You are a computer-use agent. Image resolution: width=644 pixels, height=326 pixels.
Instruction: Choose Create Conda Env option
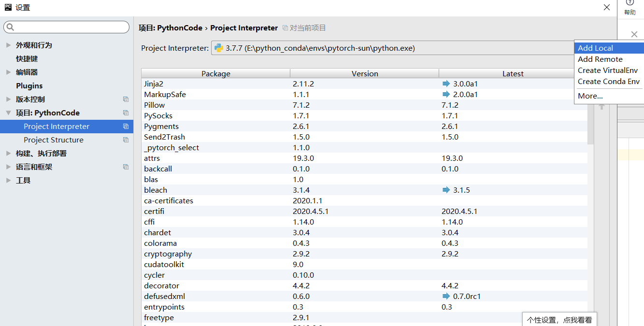608,81
